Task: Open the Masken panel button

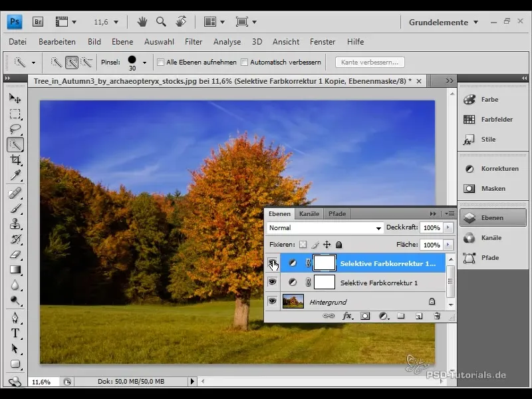Action: click(493, 189)
